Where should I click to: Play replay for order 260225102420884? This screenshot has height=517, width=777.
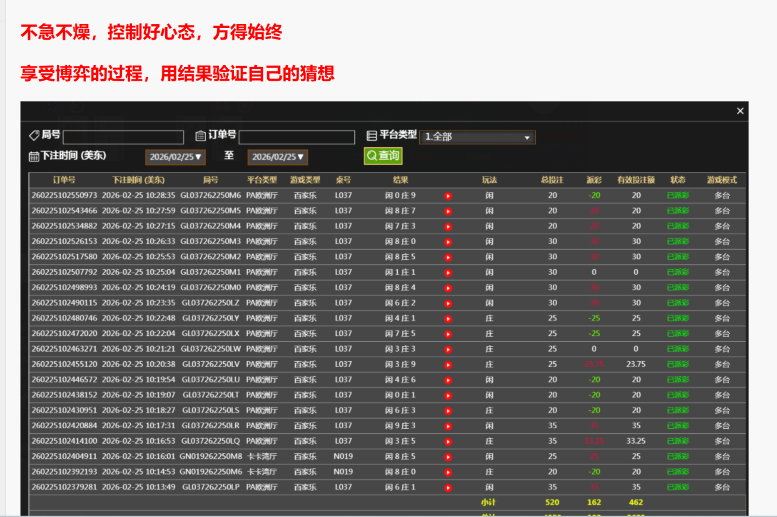448,426
